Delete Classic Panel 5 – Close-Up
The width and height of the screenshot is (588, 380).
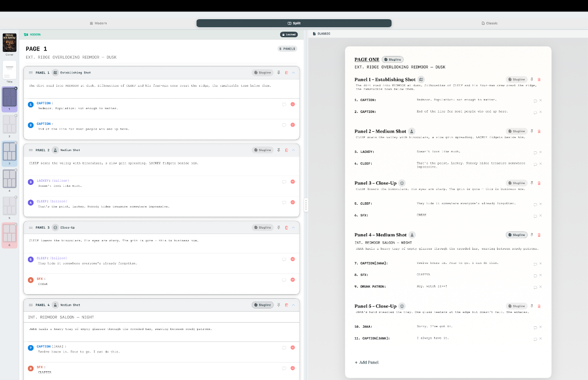pos(539,306)
